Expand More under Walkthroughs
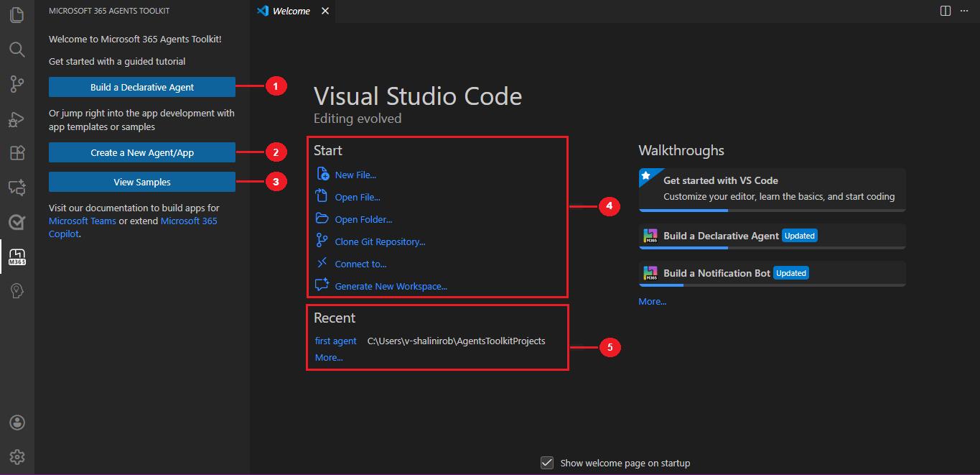The width and height of the screenshot is (980, 475). tap(653, 302)
